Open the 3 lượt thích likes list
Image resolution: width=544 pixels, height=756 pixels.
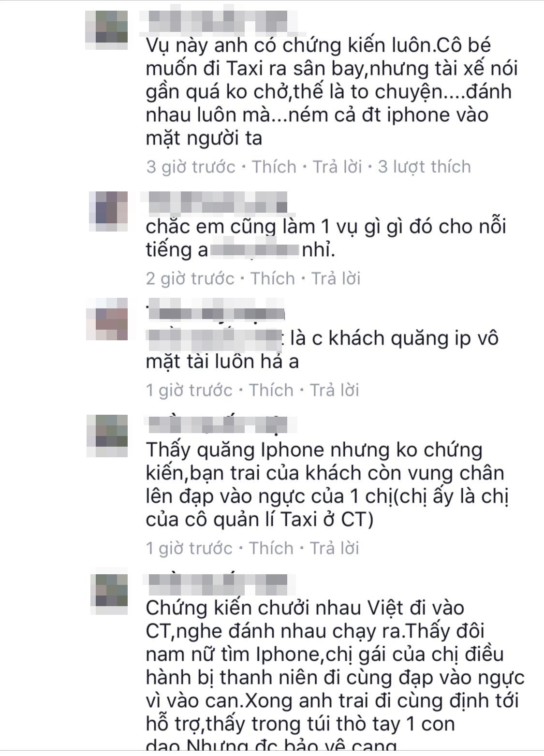(x=424, y=167)
